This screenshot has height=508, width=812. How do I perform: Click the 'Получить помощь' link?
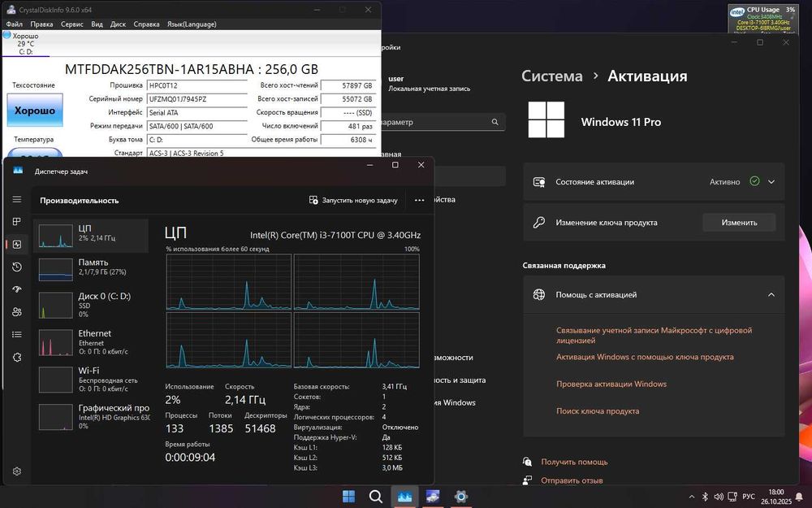pos(574,462)
